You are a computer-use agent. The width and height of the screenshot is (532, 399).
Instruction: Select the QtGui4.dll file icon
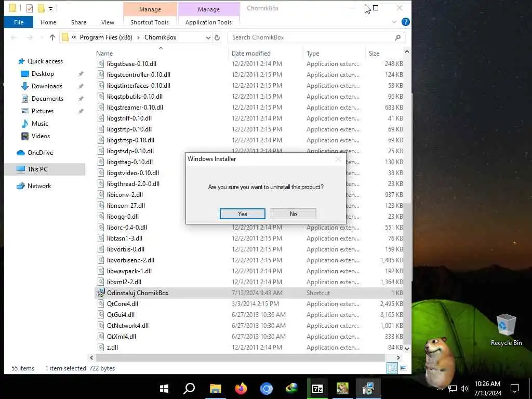[101, 314]
